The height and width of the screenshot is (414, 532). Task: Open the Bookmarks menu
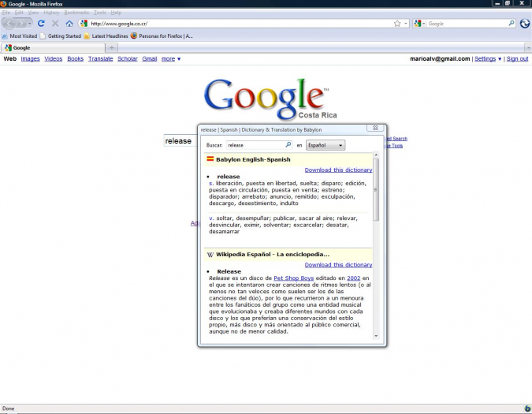coord(76,13)
